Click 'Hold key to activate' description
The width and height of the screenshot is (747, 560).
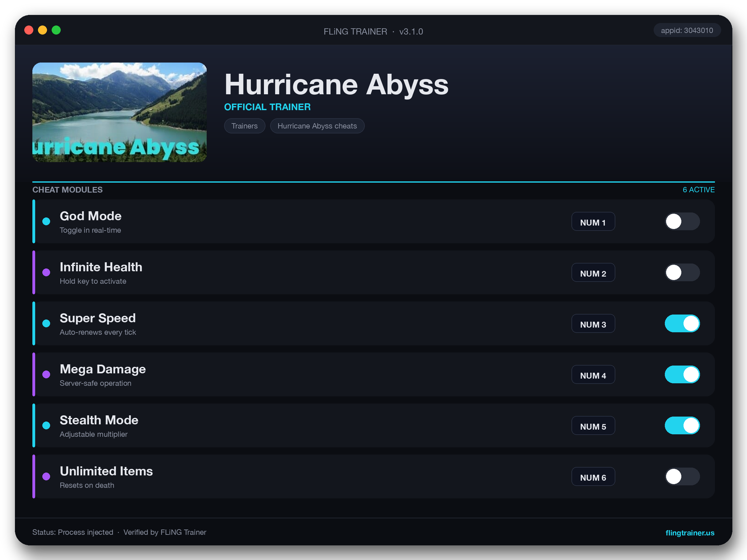coord(93,281)
